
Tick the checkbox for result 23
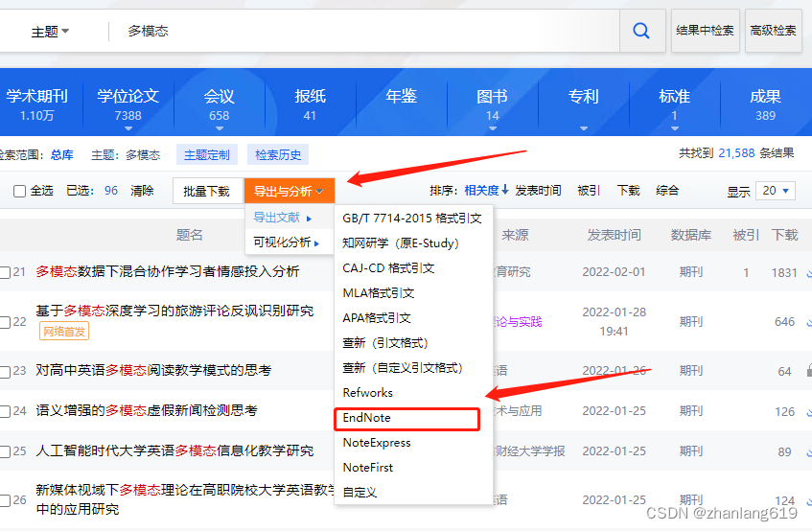5,371
